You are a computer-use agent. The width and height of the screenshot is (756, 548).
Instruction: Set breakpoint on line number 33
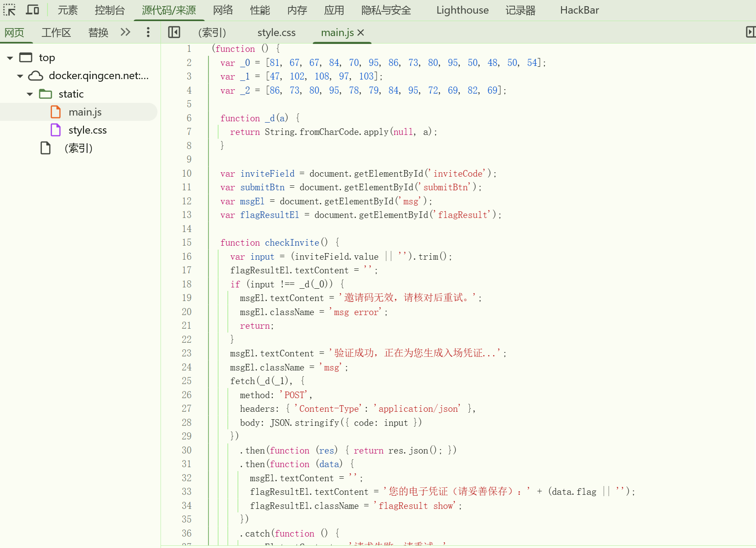[x=187, y=492]
